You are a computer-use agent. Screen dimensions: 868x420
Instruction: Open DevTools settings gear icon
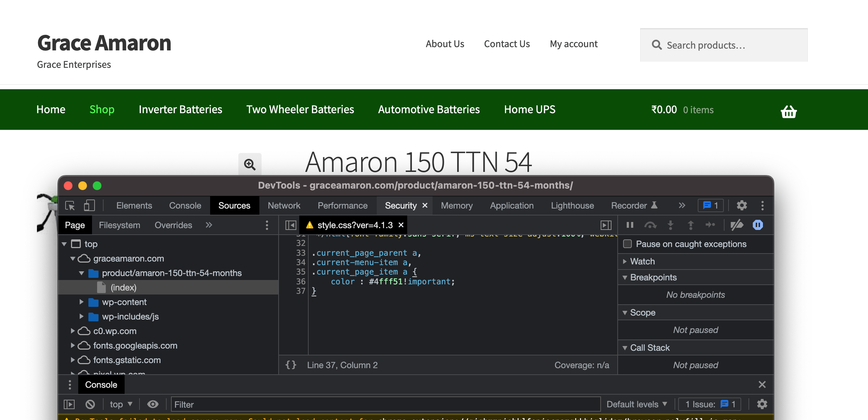pyautogui.click(x=742, y=206)
